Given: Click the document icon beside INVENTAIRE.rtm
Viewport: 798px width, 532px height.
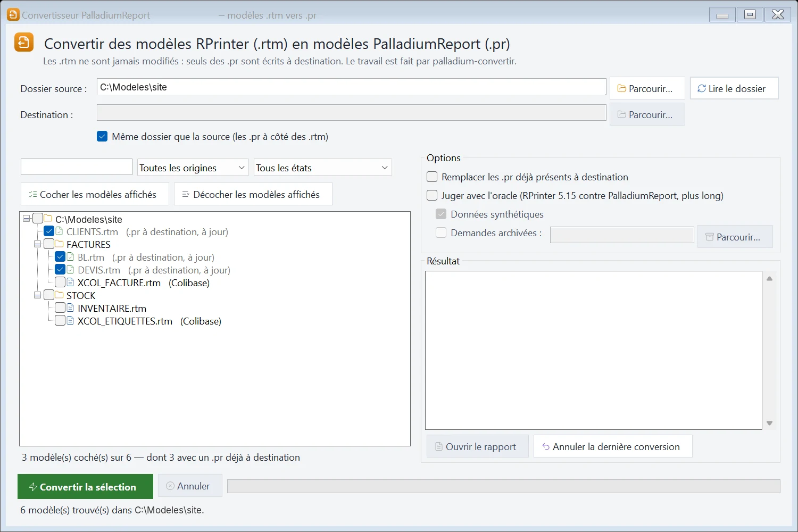Looking at the screenshot, I should 70,308.
